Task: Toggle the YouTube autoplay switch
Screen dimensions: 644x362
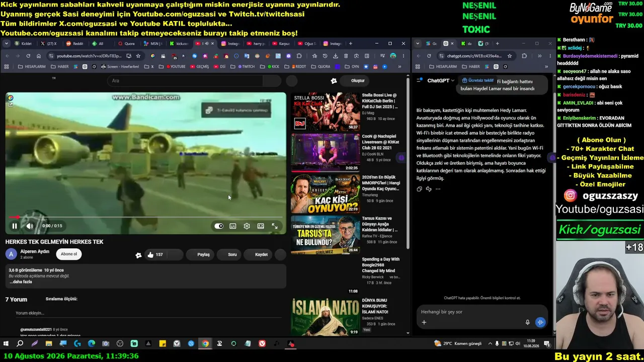Action: tap(219, 226)
